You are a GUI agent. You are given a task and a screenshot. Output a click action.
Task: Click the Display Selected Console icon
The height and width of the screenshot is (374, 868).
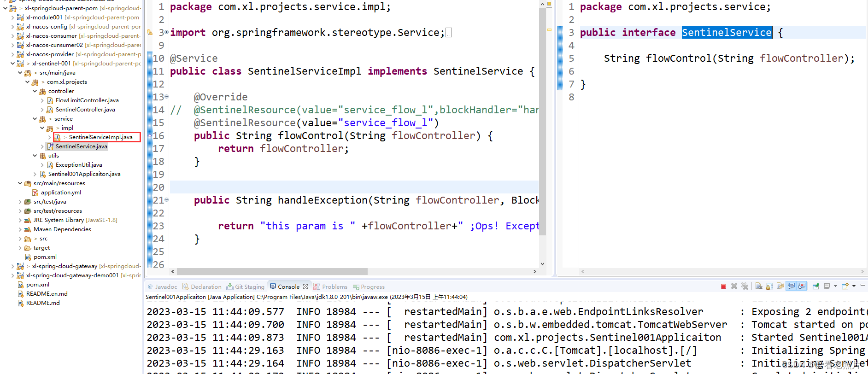point(827,286)
